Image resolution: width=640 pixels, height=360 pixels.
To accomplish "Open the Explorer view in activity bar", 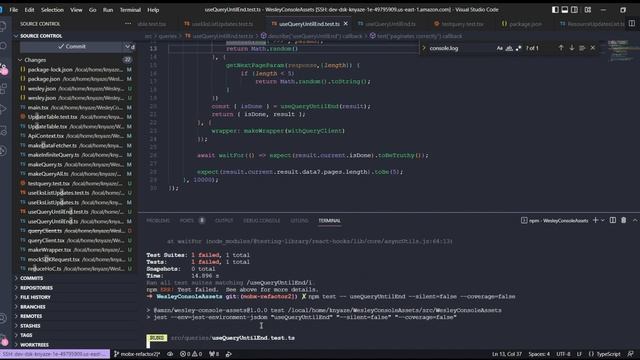I will coord(3,26).
